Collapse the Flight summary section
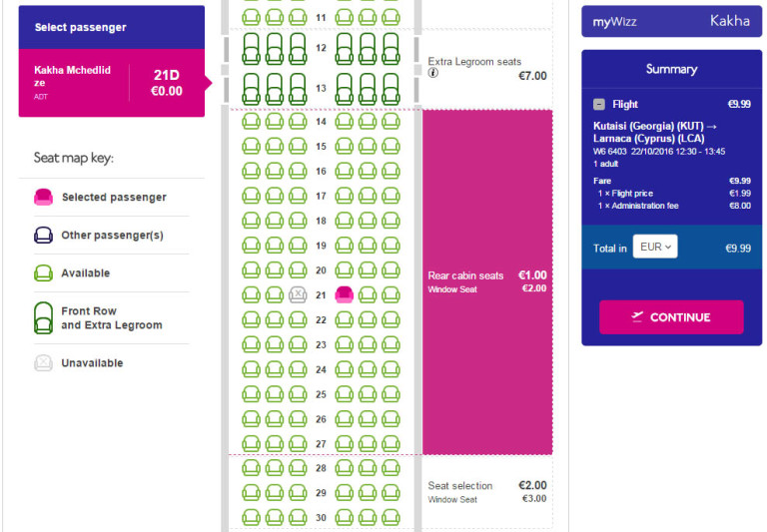This screenshot has width=767, height=532. coord(599,104)
